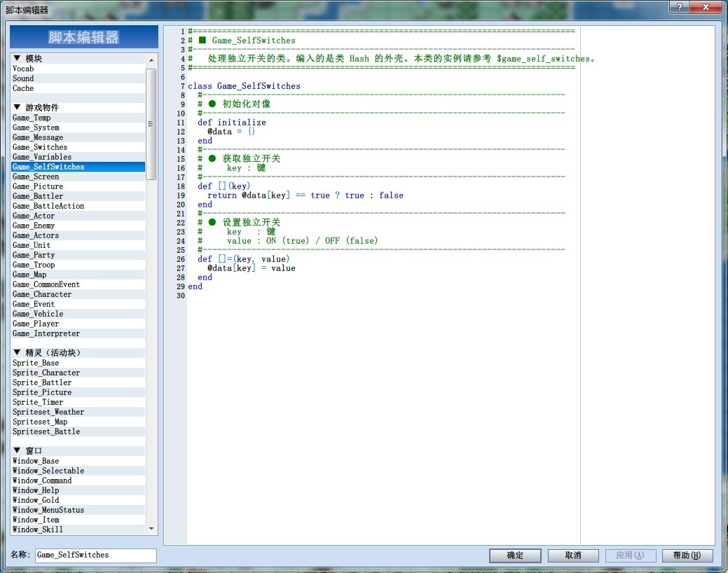This screenshot has width=728, height=573.
Task: Open the Game_Map script
Action: click(x=78, y=275)
